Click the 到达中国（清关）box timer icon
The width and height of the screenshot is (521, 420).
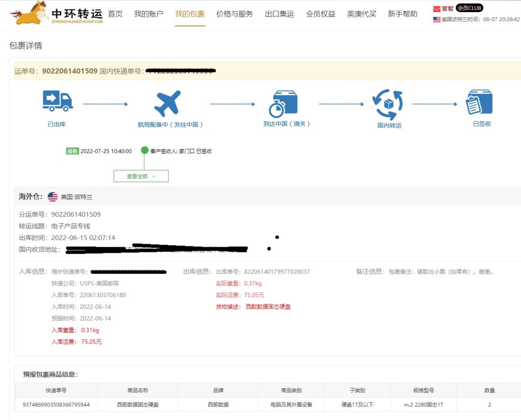tap(283, 104)
